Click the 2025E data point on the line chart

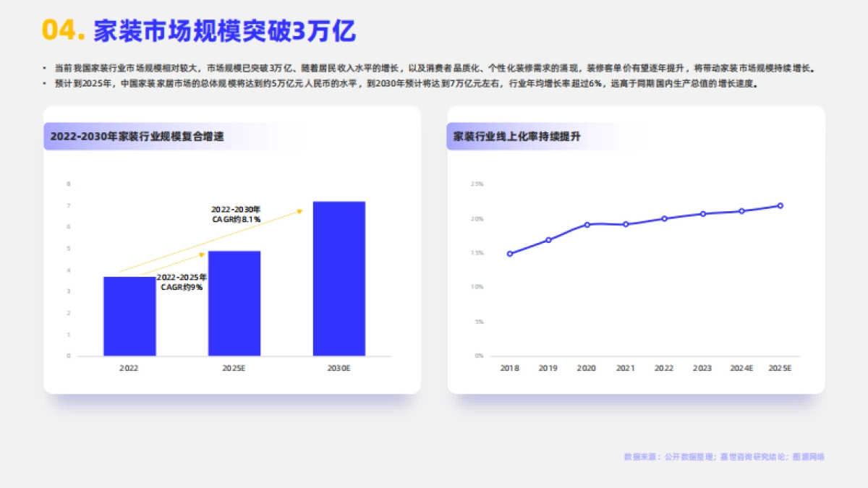coord(780,205)
